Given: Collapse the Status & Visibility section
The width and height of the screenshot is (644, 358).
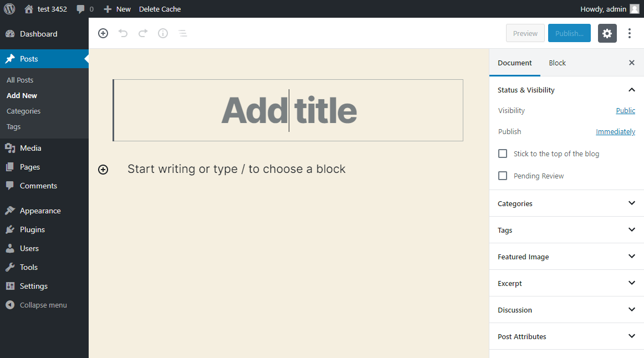Looking at the screenshot, I should [x=631, y=90].
